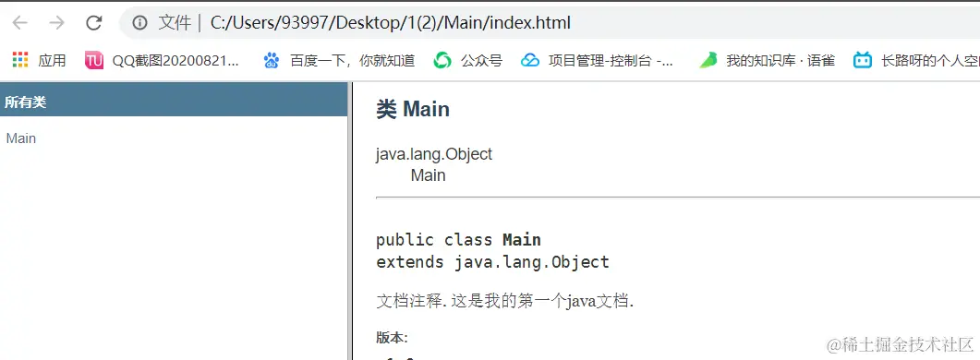Click java.lang.Object in the inheritance tree
Screen dimensions: 980x360
point(434,154)
